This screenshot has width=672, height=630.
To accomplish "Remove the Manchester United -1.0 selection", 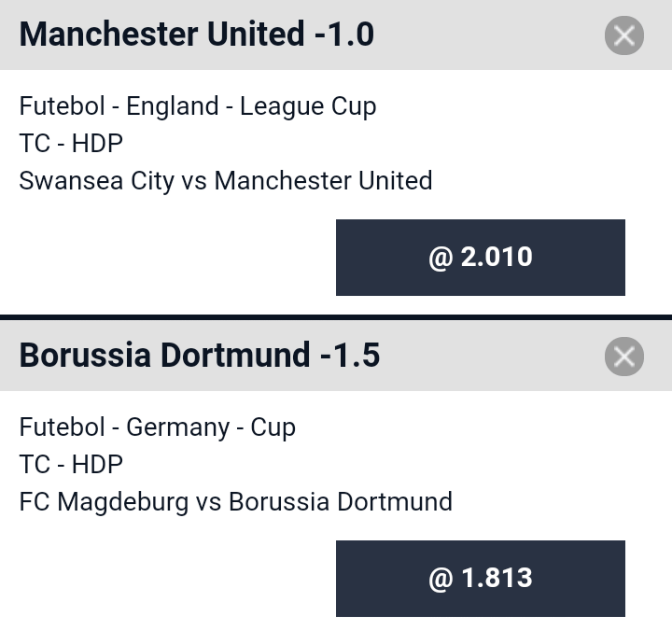I will pos(624,35).
